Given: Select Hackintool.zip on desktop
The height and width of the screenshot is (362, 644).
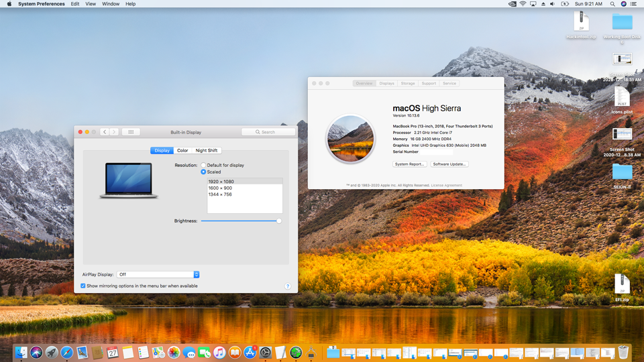Looking at the screenshot, I should pos(581,25).
